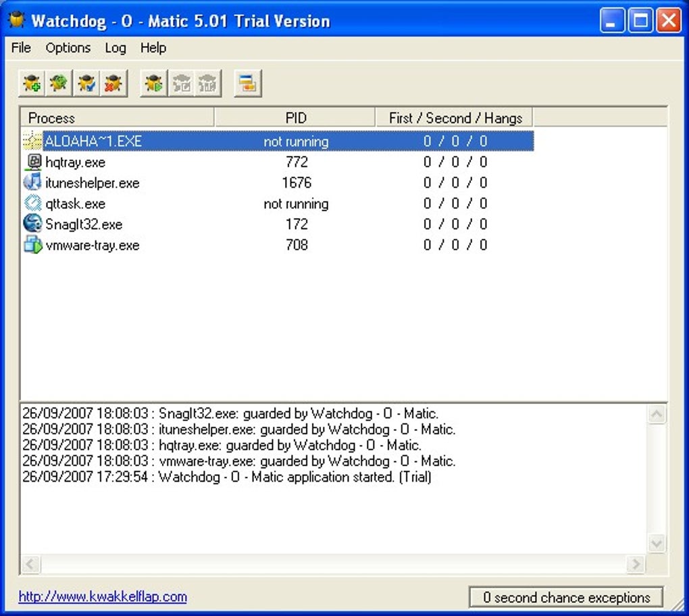Click the first greyed-out bug toolbar icon
Screen dimensions: 689x616
tap(181, 83)
